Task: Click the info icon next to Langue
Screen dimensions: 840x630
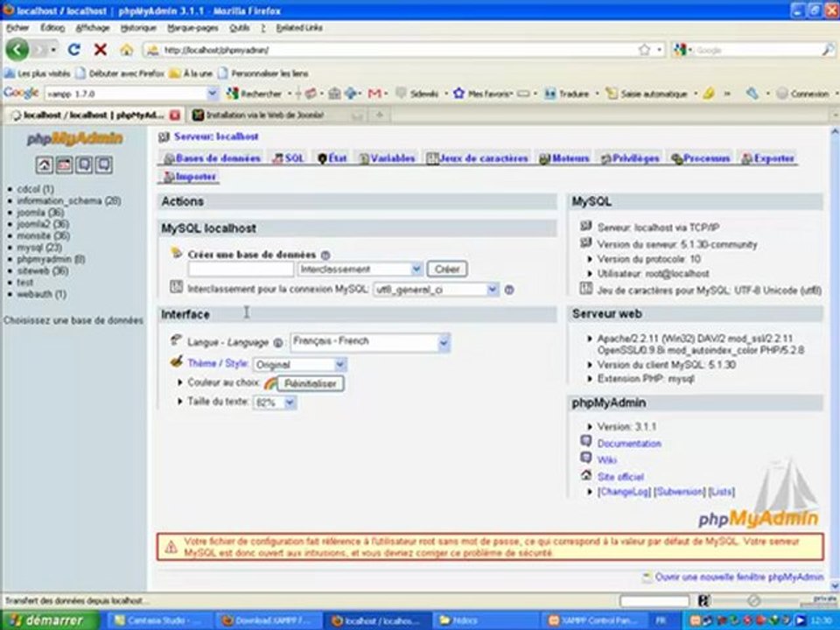Action: pos(277,343)
